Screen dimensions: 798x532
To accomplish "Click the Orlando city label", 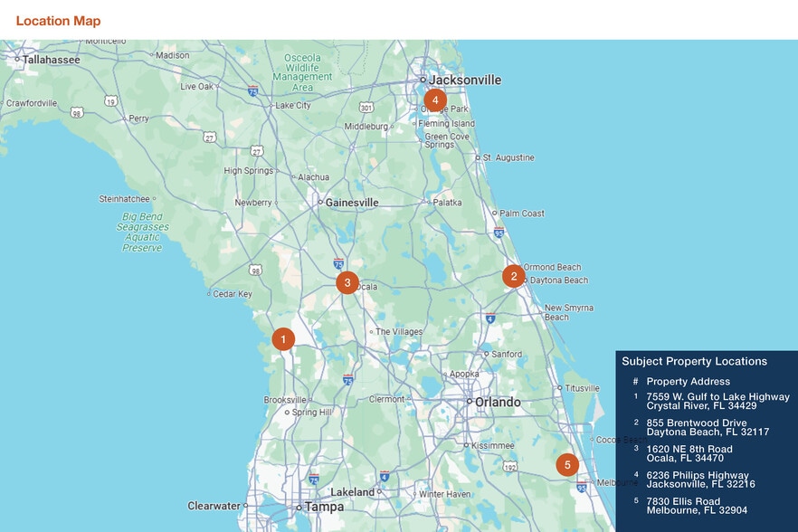I will (498, 403).
